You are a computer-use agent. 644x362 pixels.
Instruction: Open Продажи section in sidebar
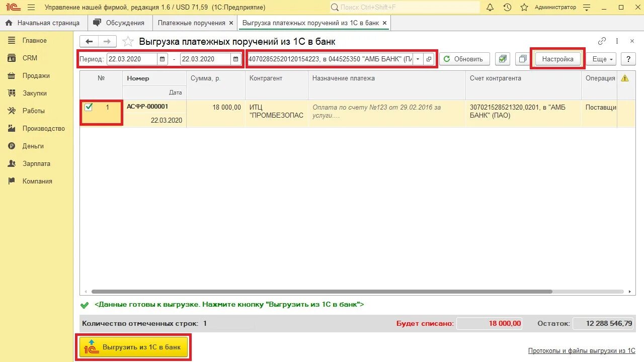(x=36, y=75)
